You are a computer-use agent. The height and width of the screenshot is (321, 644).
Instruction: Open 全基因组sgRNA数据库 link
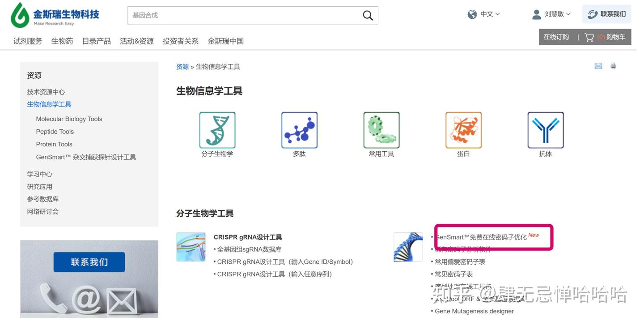[x=249, y=250]
